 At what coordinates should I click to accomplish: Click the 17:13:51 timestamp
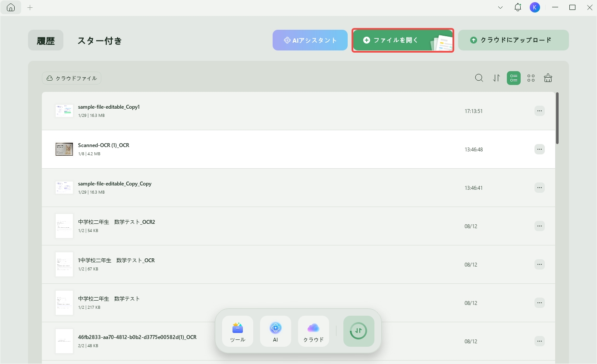pyautogui.click(x=474, y=111)
